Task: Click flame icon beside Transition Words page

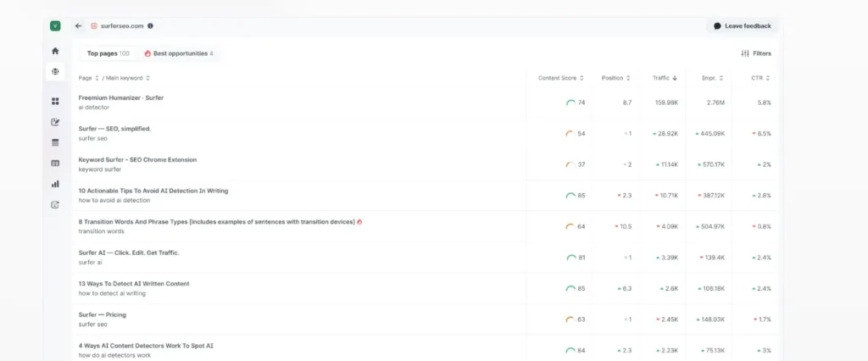Action: [359, 221]
